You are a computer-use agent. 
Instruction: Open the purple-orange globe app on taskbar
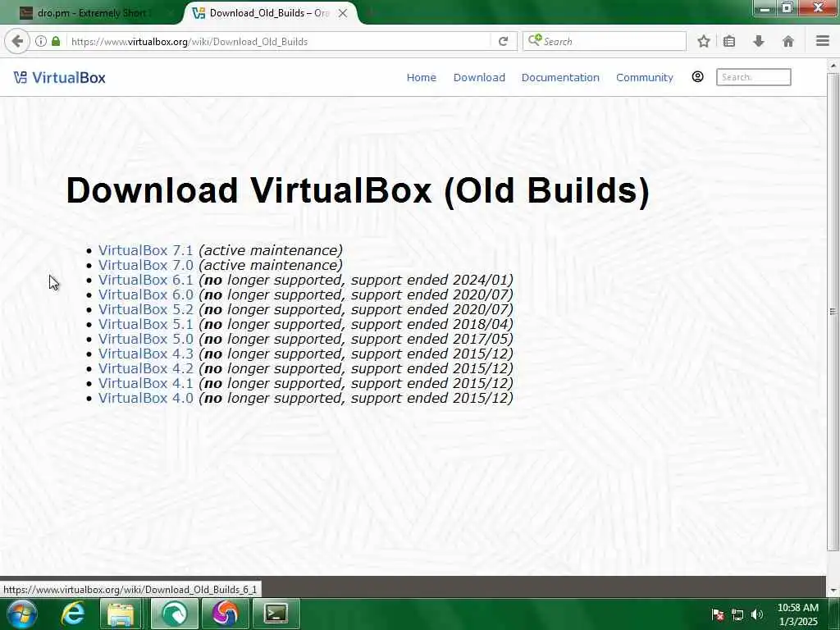(x=225, y=614)
